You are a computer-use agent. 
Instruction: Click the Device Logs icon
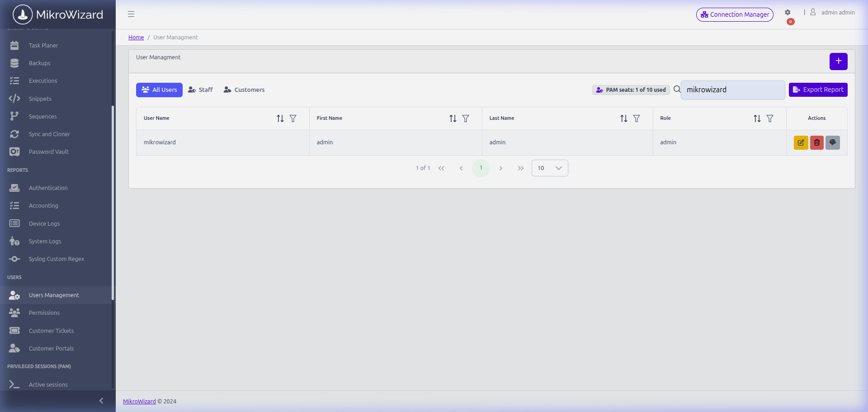point(14,223)
